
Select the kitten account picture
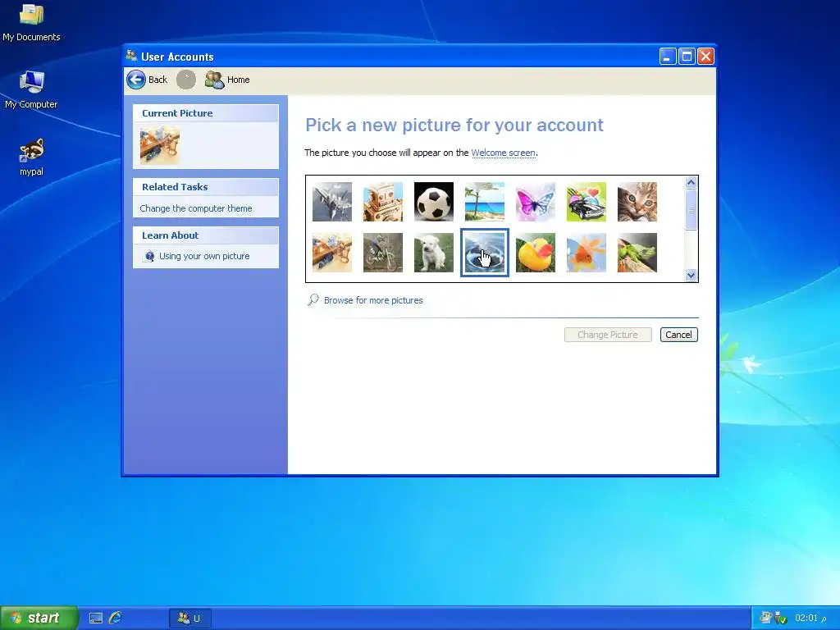[637, 202]
